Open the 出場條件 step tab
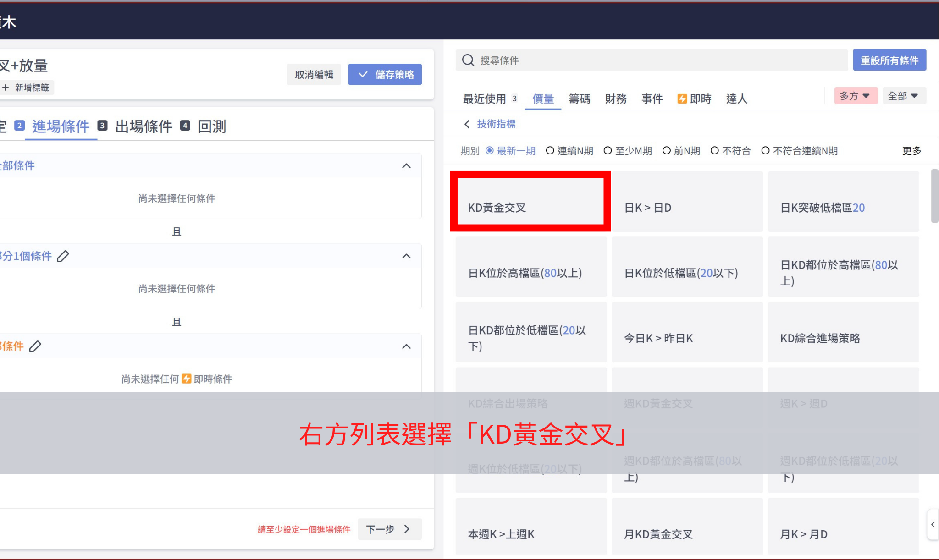 click(x=144, y=126)
